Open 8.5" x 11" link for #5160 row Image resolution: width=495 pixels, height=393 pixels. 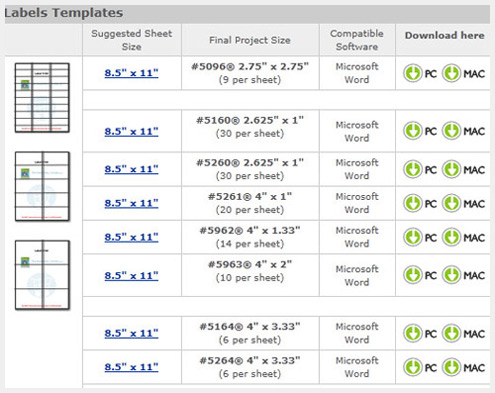(131, 132)
